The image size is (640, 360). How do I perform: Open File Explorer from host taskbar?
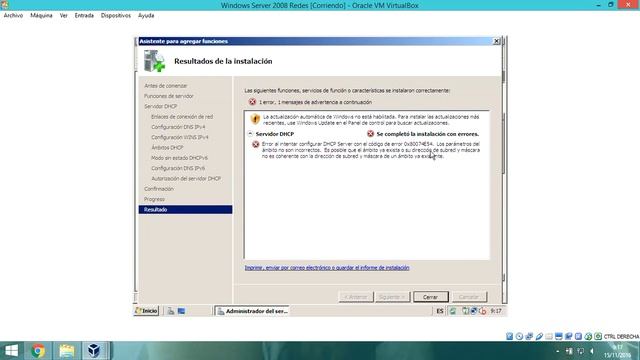(66, 351)
